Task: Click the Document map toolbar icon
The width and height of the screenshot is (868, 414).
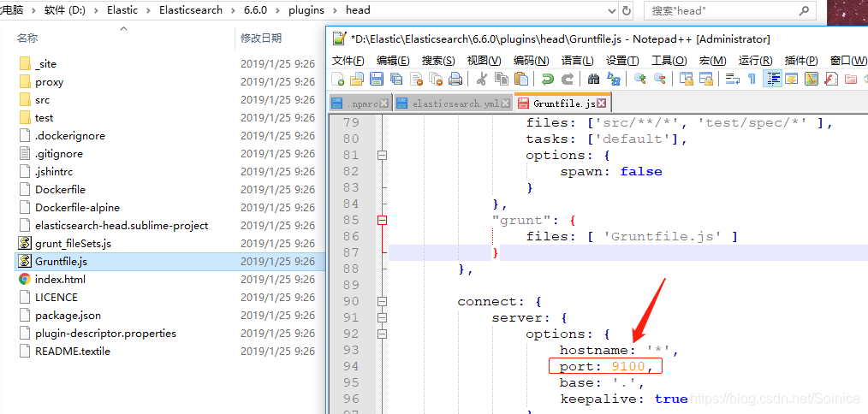Action: pyautogui.click(x=811, y=80)
